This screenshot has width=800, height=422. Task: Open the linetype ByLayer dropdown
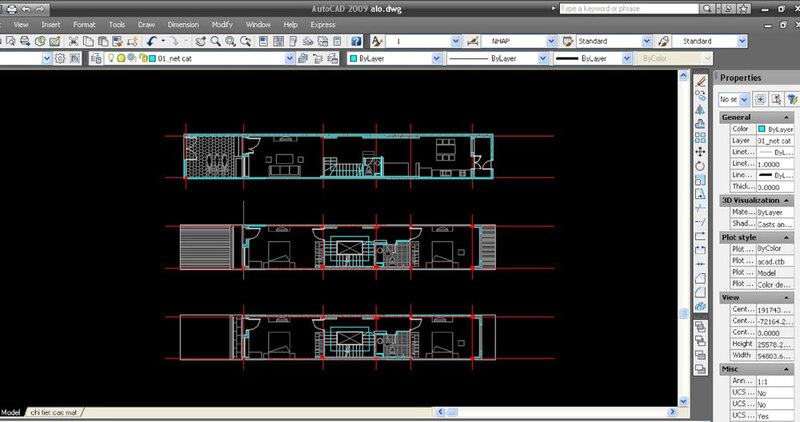tap(542, 59)
